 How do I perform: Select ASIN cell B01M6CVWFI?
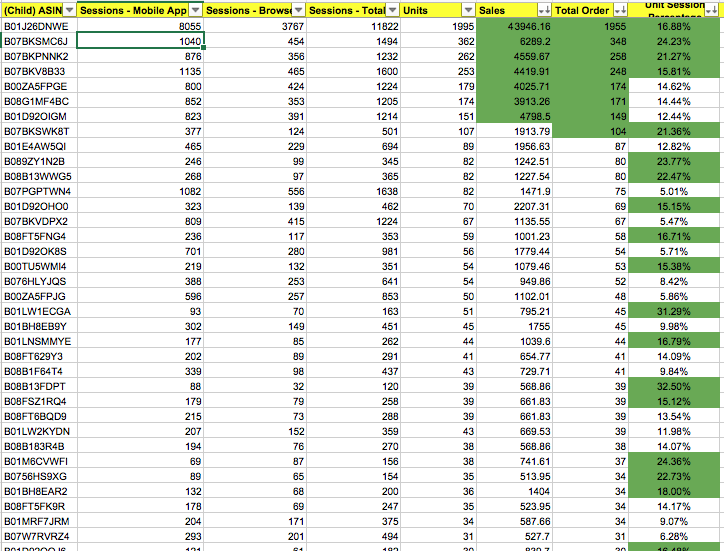tap(39, 462)
